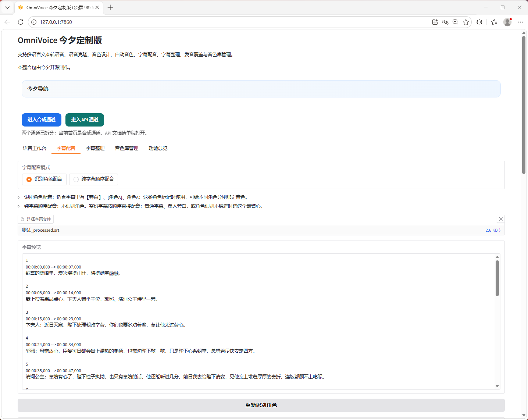
Task: Switch to the 字幕整理 tab
Action: point(95,148)
